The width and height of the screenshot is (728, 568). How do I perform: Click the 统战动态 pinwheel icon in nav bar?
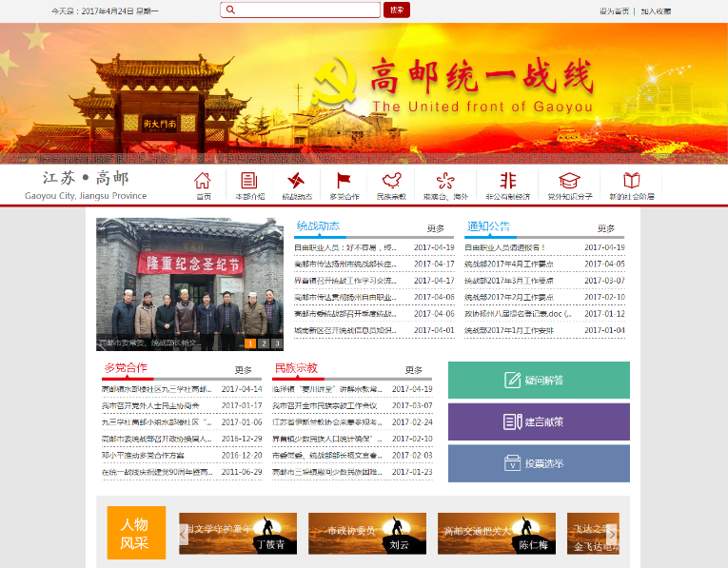coord(296,181)
